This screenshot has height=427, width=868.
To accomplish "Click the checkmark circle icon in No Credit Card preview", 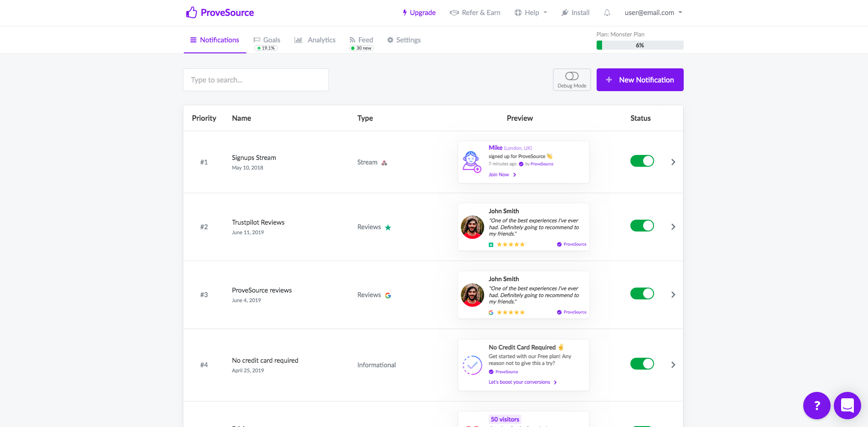I will coord(473,365).
